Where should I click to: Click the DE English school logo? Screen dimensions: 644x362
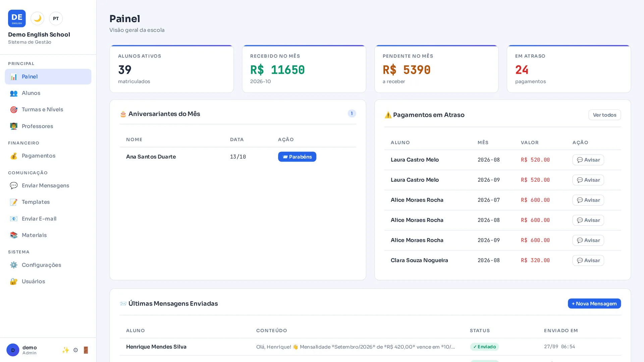(x=17, y=18)
